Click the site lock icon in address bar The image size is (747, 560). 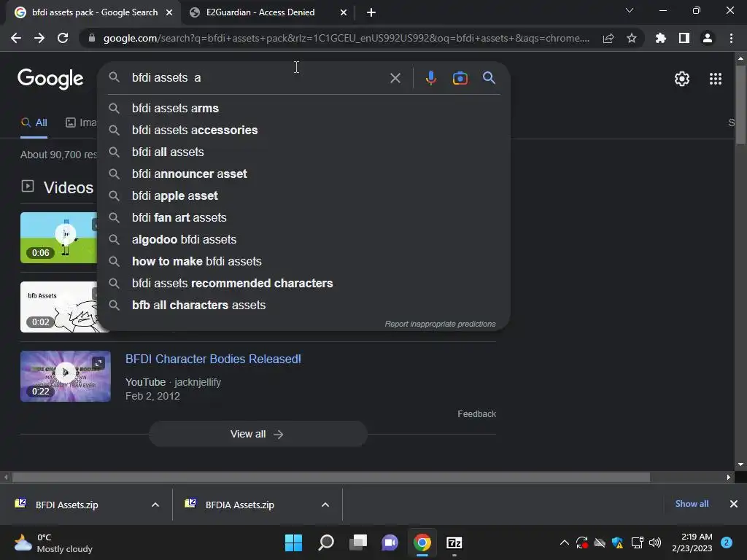(92, 38)
